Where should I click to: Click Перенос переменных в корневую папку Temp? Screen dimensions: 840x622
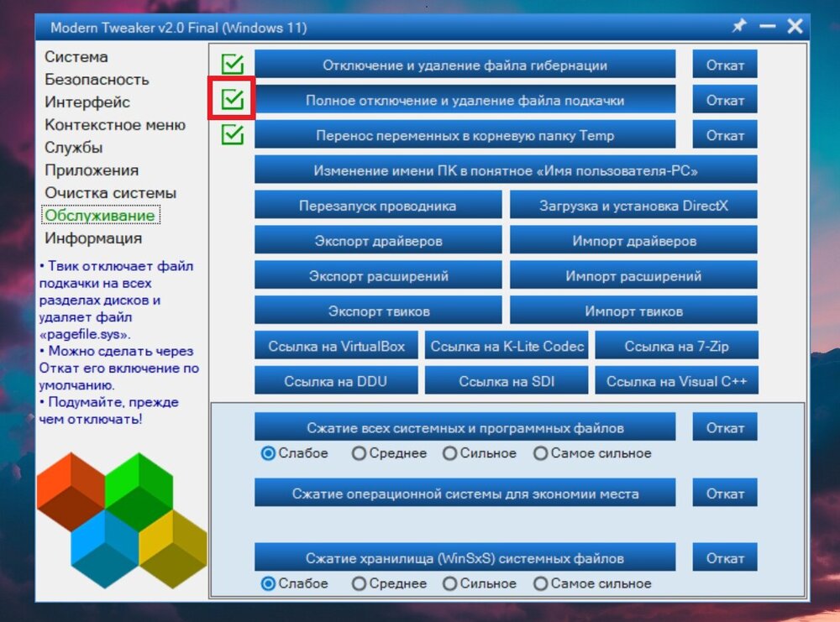click(465, 134)
